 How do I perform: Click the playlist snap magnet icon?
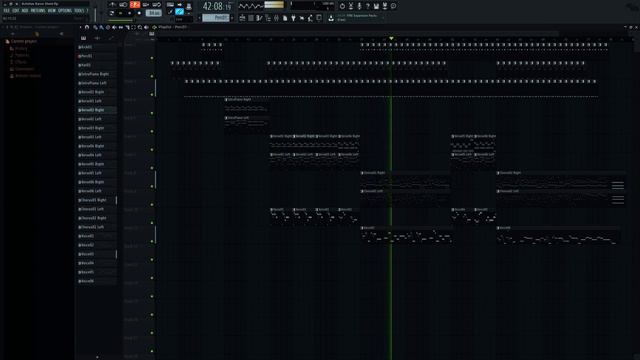click(87, 27)
